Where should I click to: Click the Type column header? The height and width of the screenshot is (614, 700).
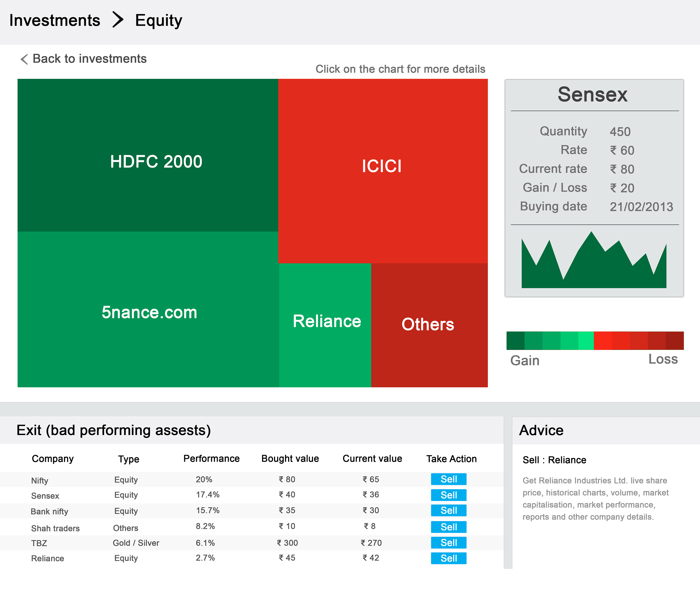pyautogui.click(x=128, y=459)
